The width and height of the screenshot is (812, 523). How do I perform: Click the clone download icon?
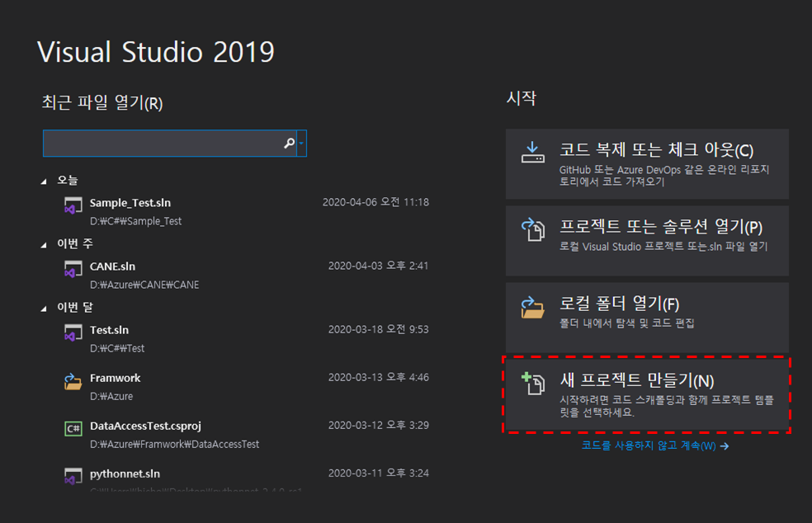[x=533, y=153]
